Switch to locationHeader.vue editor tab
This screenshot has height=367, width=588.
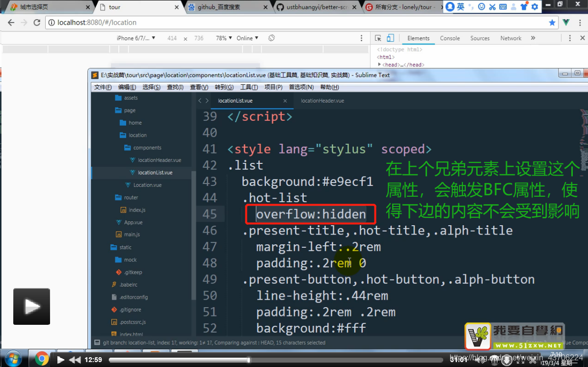click(322, 101)
